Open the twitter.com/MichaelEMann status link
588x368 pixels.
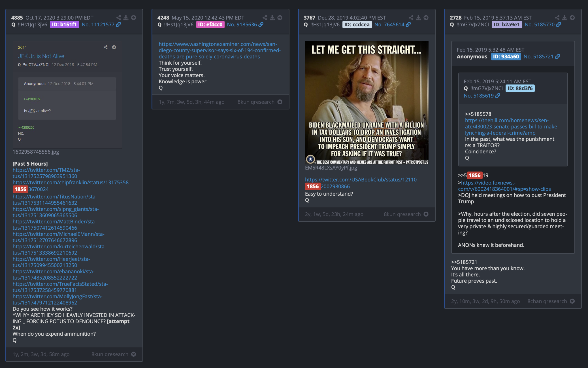click(58, 237)
